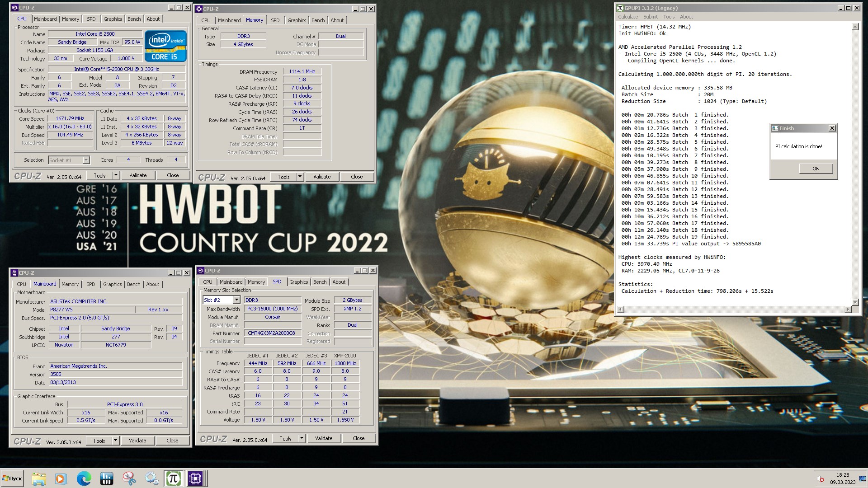Click the Finish dialog title bar icon
Image resolution: width=868 pixels, height=488 pixels.
pyautogui.click(x=775, y=128)
